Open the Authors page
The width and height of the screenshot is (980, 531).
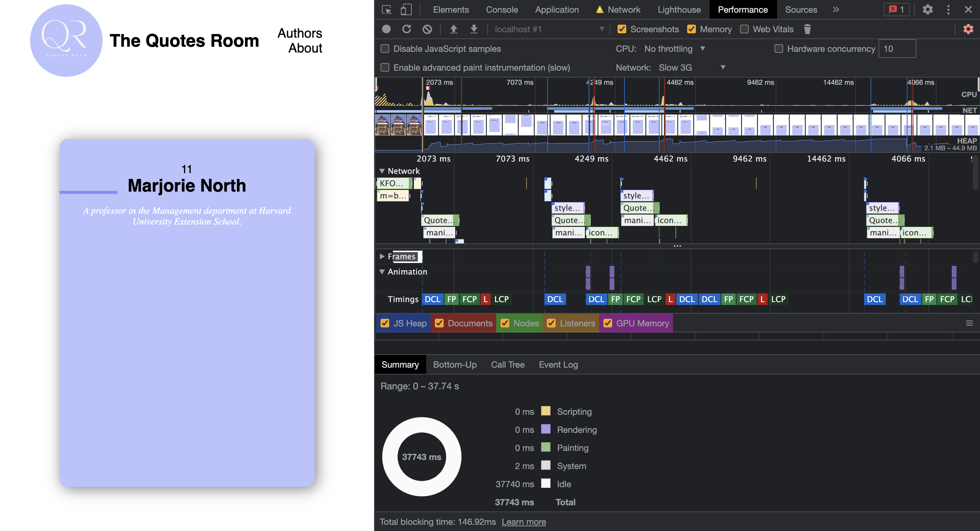click(299, 33)
